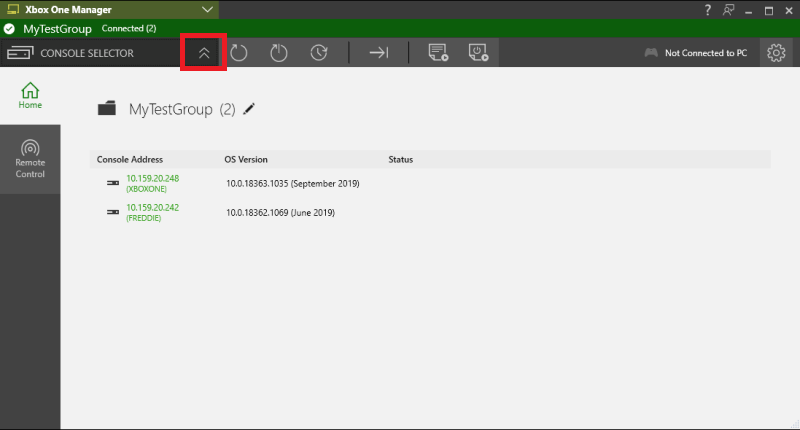Viewport: 800px width, 430px height.
Task: Click the XBOXONE console device icon
Action: click(113, 183)
